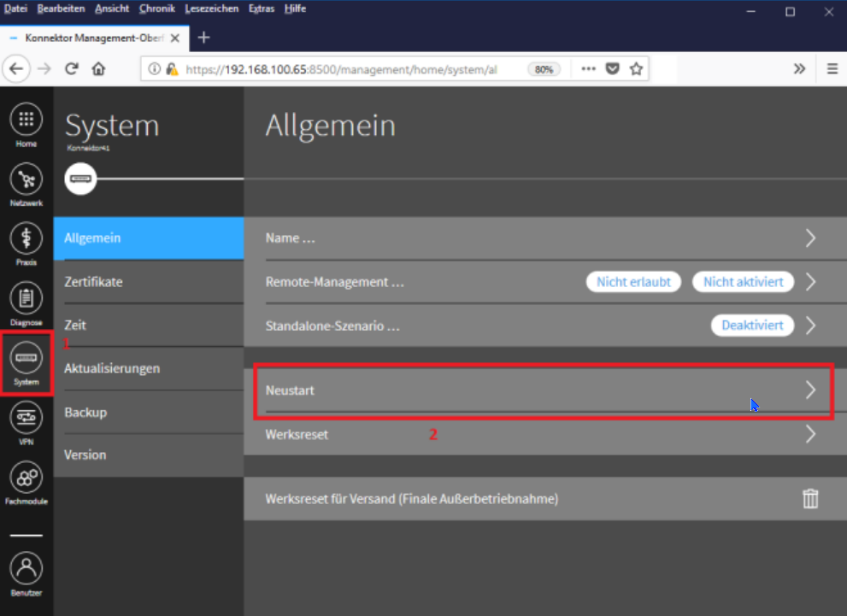Image resolution: width=847 pixels, height=616 pixels.
Task: Open the Zeit menu item
Action: pos(149,325)
